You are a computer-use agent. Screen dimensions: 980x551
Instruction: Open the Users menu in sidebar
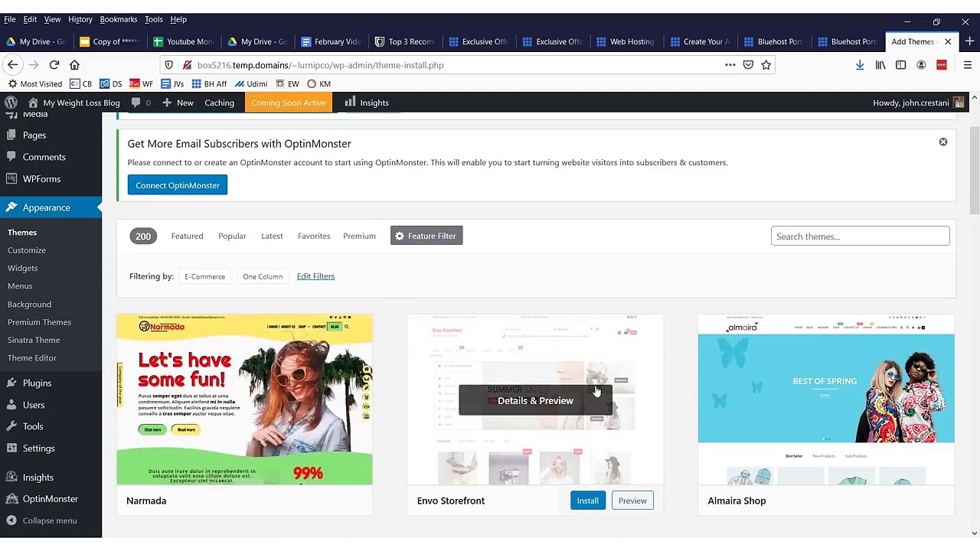[x=34, y=405]
